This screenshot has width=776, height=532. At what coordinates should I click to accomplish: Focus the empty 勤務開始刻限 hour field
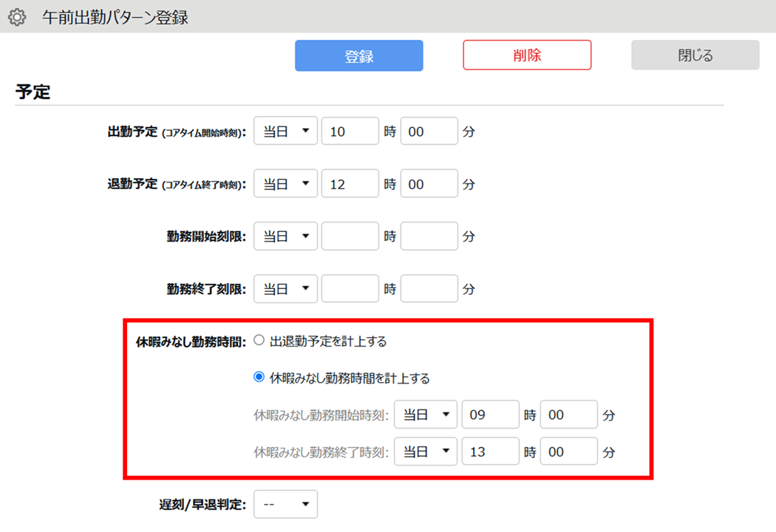tap(350, 236)
